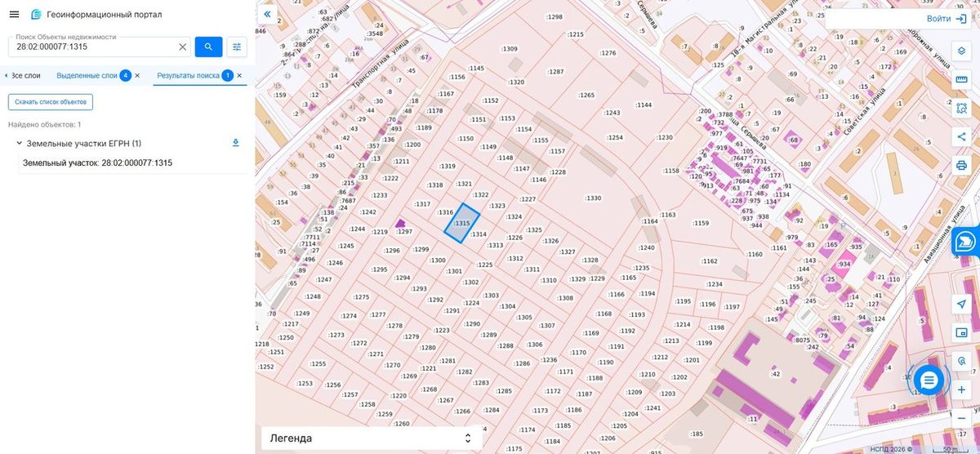Zoom out with the minus button
The image size is (980, 454).
(961, 418)
